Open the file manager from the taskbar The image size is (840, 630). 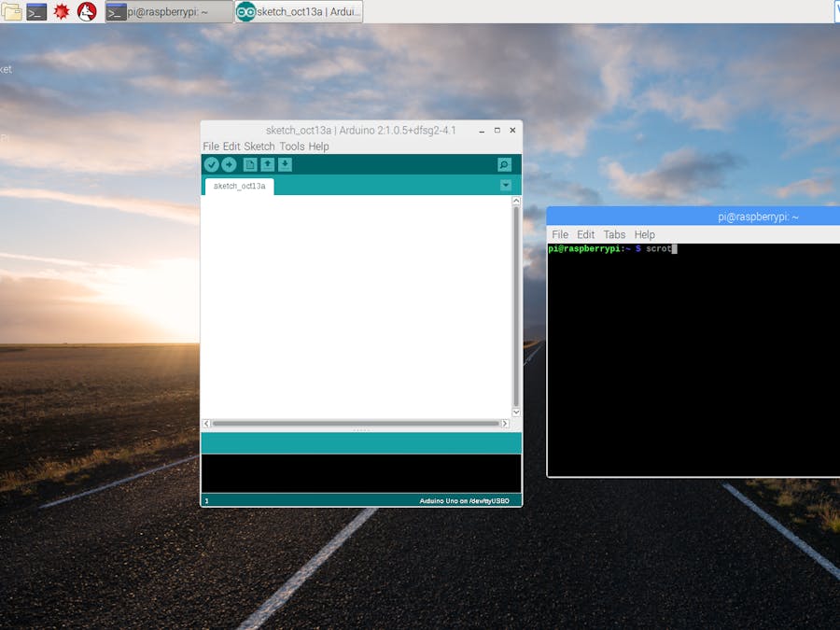13,11
